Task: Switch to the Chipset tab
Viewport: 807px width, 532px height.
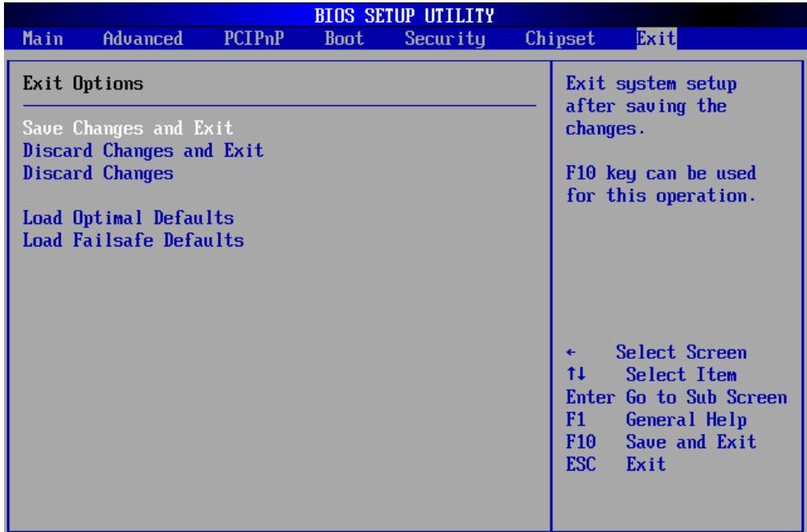Action: coord(560,38)
